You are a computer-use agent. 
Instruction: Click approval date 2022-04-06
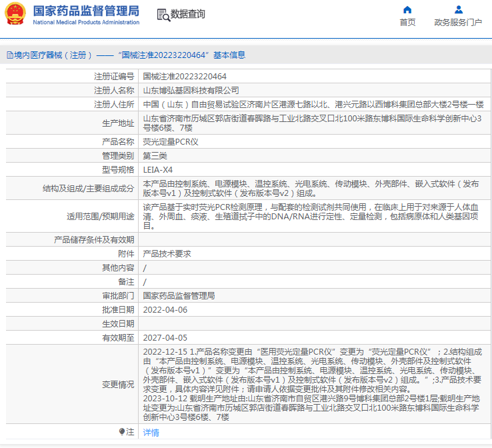point(165,309)
